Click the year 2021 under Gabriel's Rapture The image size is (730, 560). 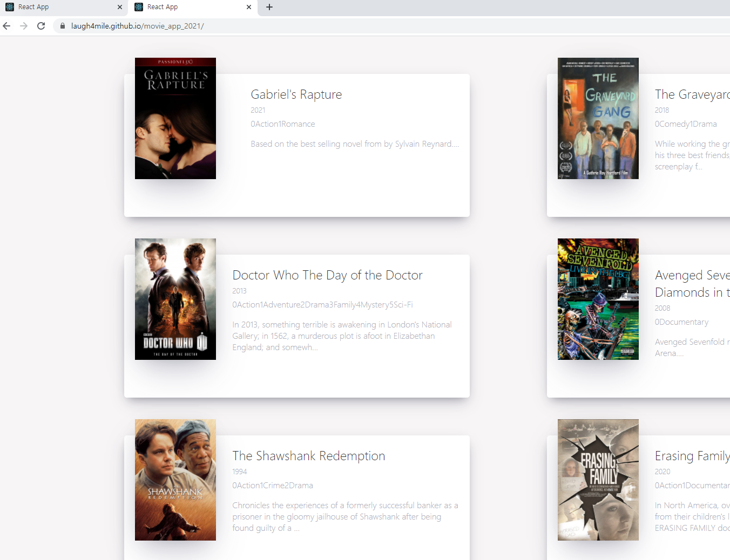[x=258, y=110]
